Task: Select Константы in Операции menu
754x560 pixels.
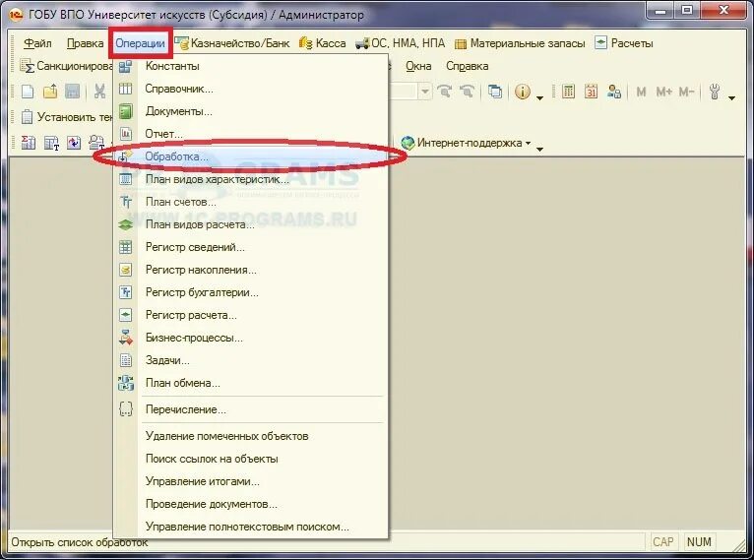Action: (251, 66)
